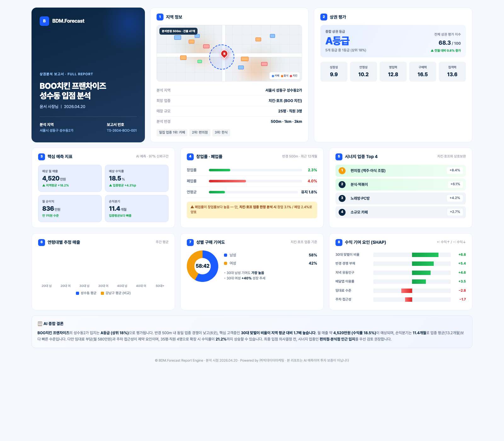Image resolution: width=504 pixels, height=441 pixels.
Task: Click the blue 성수동 평균 legend swatch
Action: [x=77, y=293]
